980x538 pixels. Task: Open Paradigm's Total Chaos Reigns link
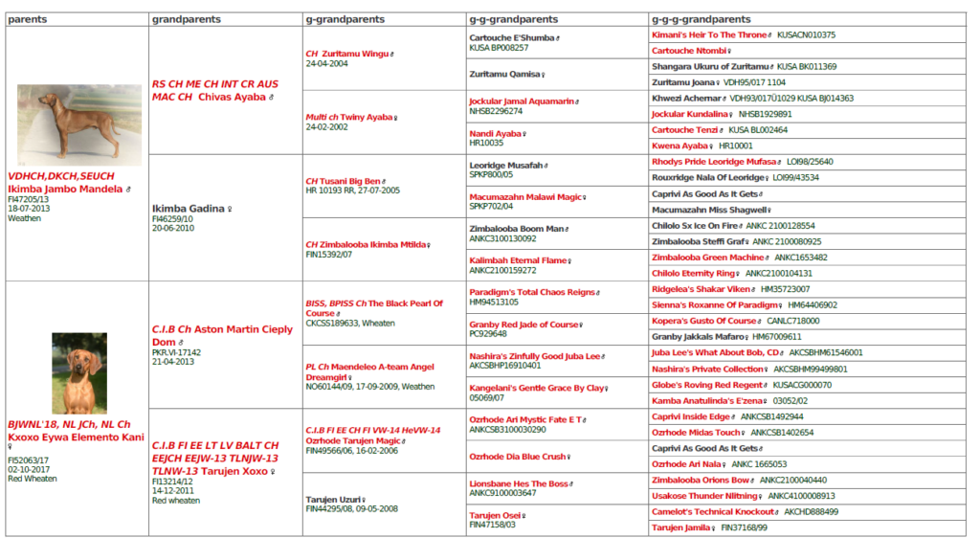531,291
